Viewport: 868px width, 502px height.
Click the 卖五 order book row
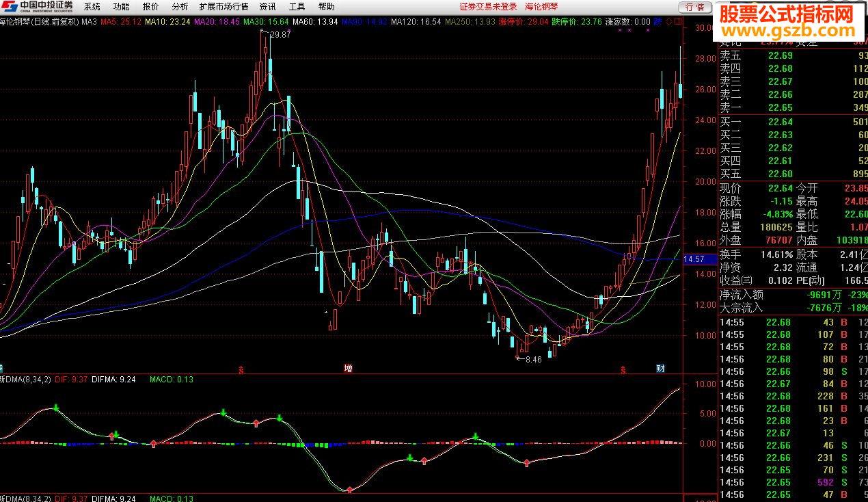793,55
